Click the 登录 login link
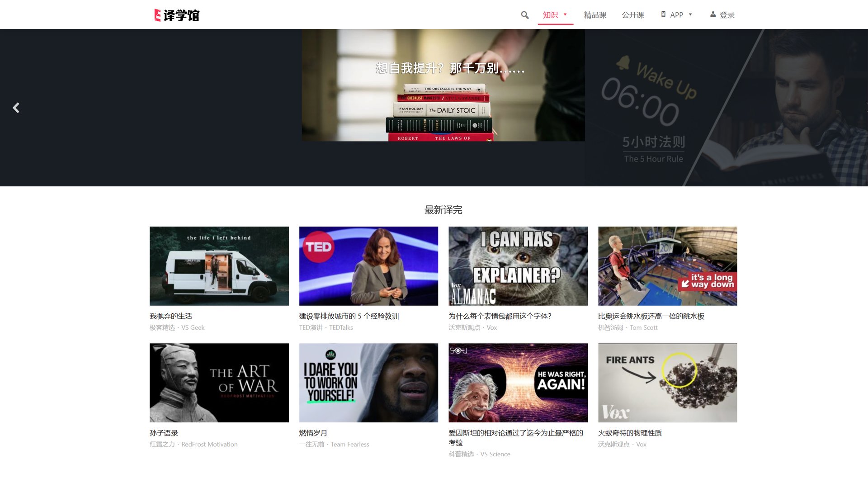Image resolution: width=868 pixels, height=478 pixels. click(727, 15)
